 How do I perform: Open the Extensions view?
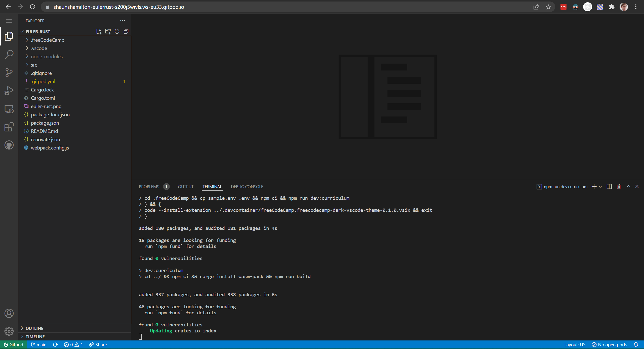pos(9,127)
